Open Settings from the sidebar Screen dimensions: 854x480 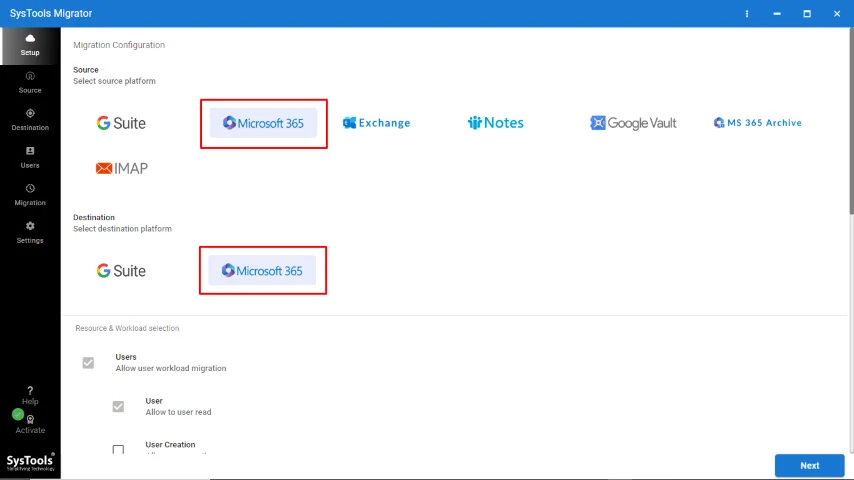(30, 233)
